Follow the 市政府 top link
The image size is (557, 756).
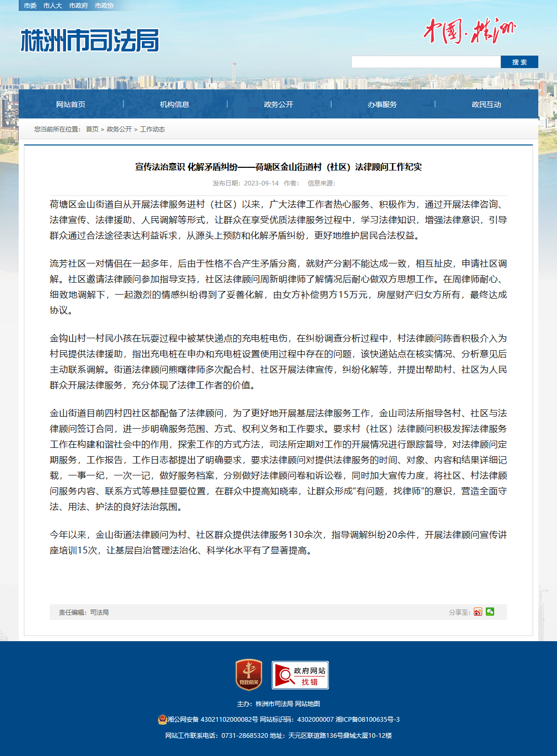point(78,6)
